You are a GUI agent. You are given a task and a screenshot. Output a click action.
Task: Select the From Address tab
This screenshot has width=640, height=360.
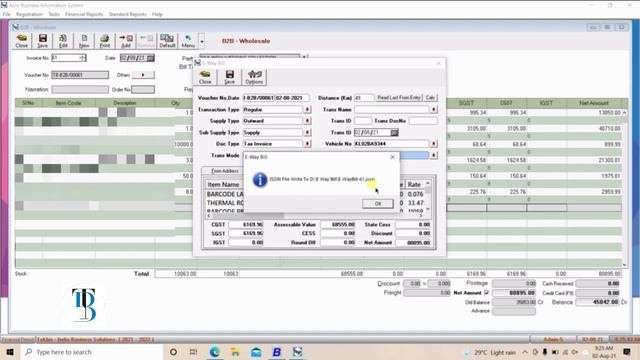(x=224, y=171)
